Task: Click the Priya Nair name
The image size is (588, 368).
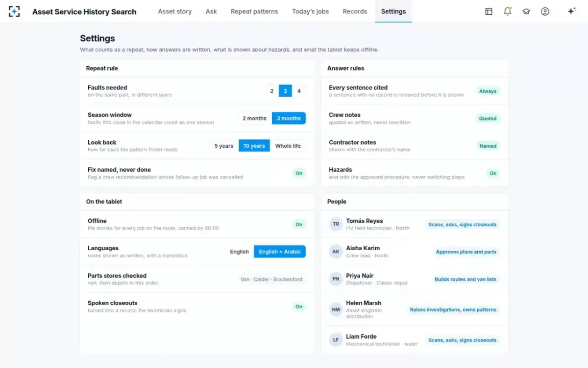Action: (360, 276)
